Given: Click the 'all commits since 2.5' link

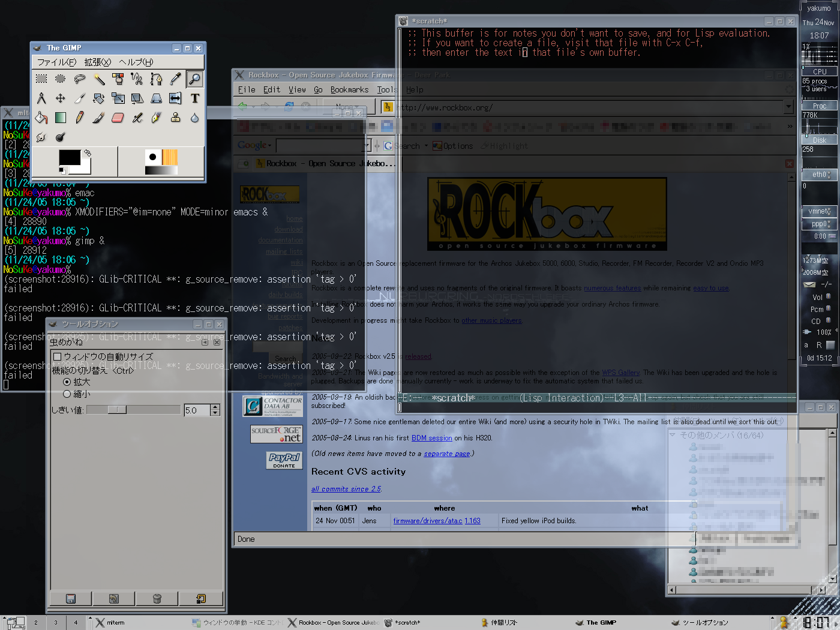Looking at the screenshot, I should coord(346,489).
